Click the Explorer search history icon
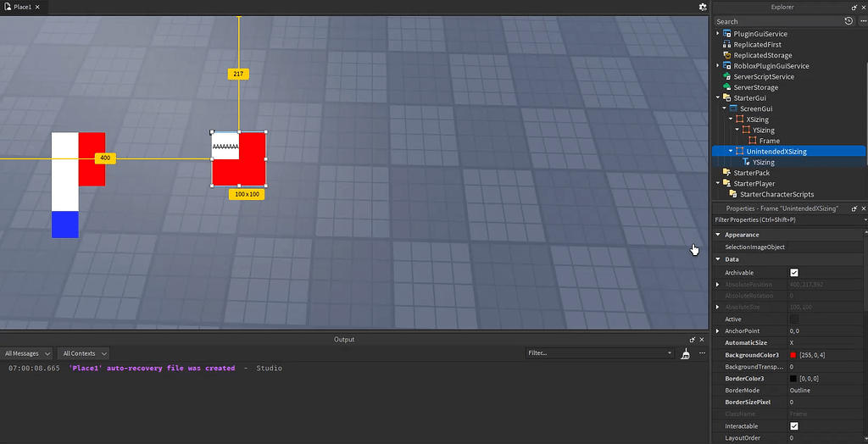 849,21
